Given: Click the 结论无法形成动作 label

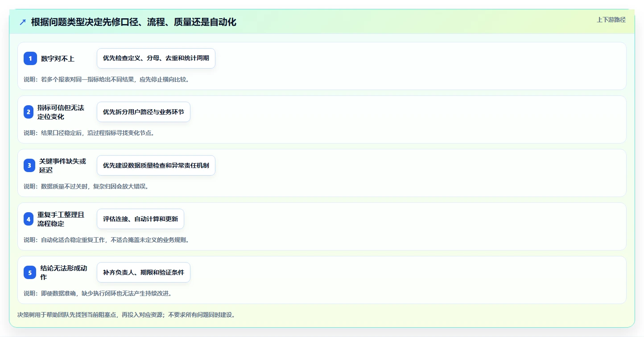Looking at the screenshot, I should 64,272.
